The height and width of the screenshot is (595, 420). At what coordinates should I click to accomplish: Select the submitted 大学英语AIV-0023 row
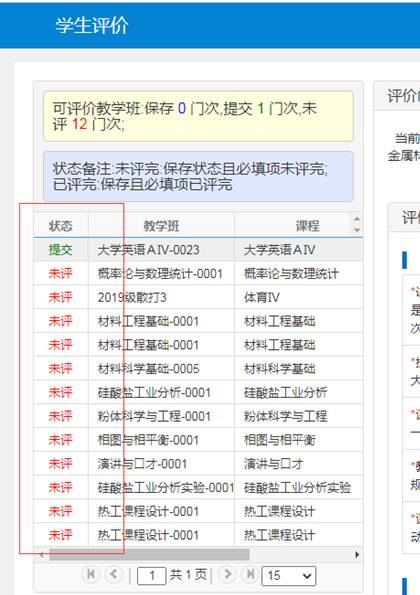198,250
